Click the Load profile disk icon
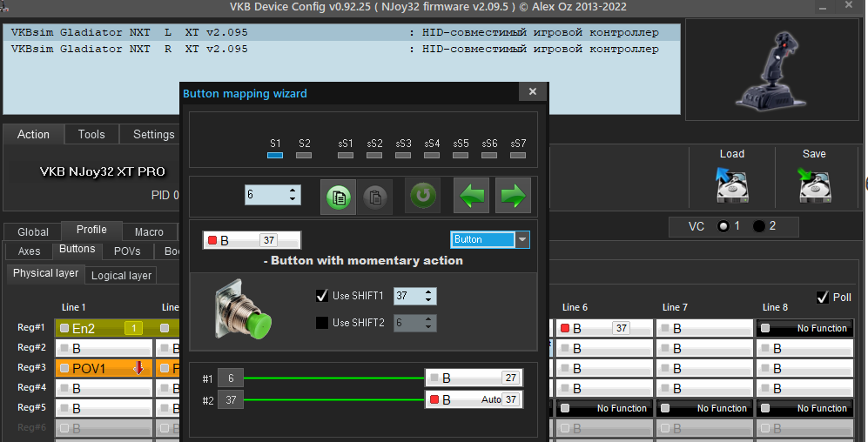Image resolution: width=868 pixels, height=442 pixels. 732,184
